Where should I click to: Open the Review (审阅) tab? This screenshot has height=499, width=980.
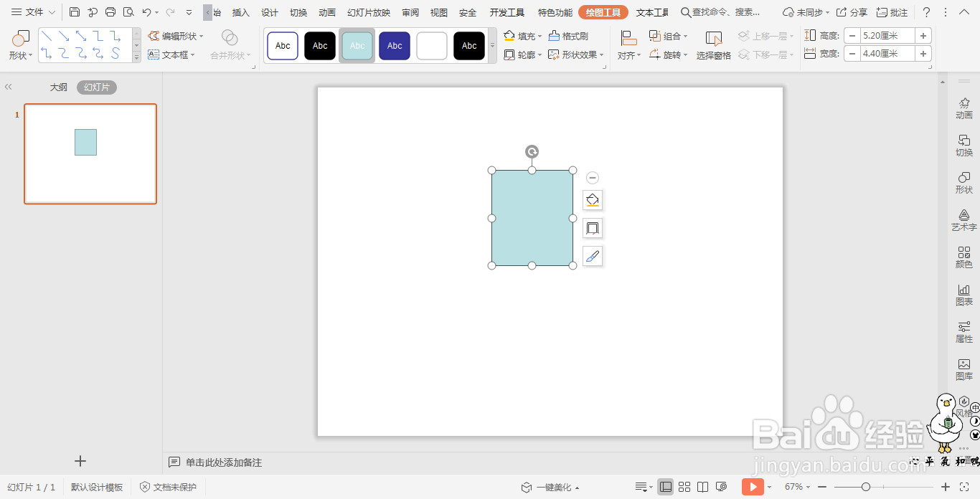pyautogui.click(x=410, y=13)
